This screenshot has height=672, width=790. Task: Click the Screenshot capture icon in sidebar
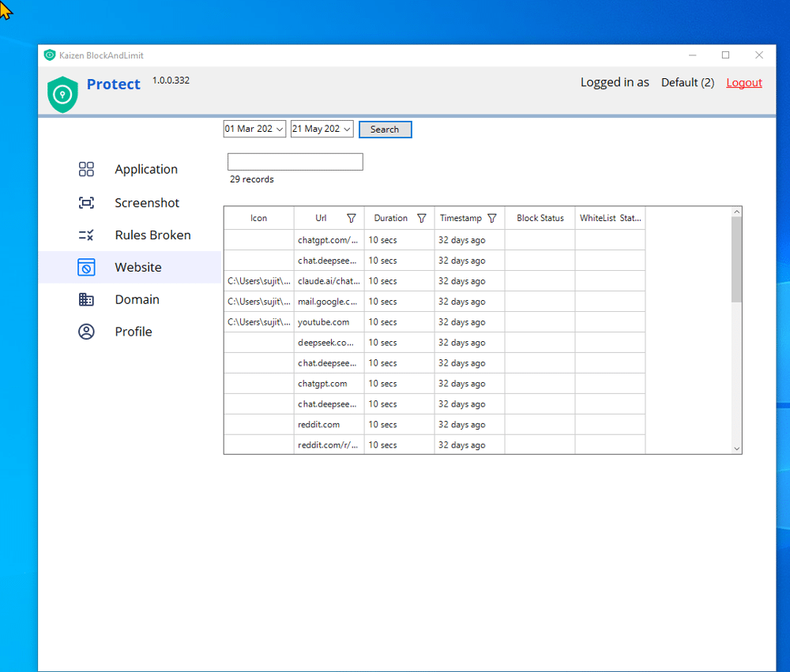coord(86,203)
